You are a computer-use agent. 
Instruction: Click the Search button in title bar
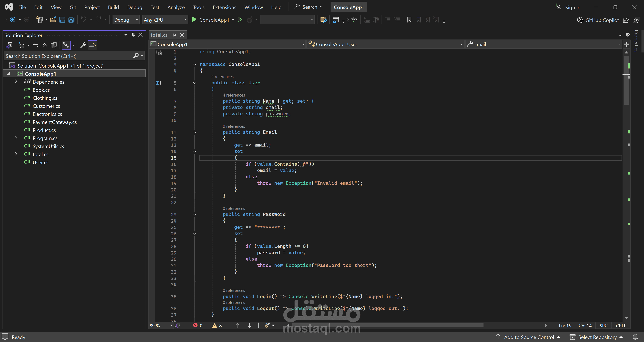308,7
